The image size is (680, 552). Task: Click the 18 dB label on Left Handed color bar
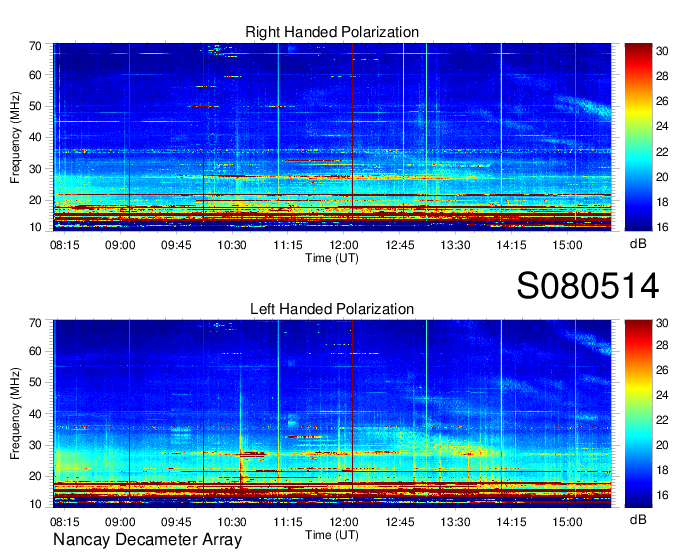click(662, 470)
